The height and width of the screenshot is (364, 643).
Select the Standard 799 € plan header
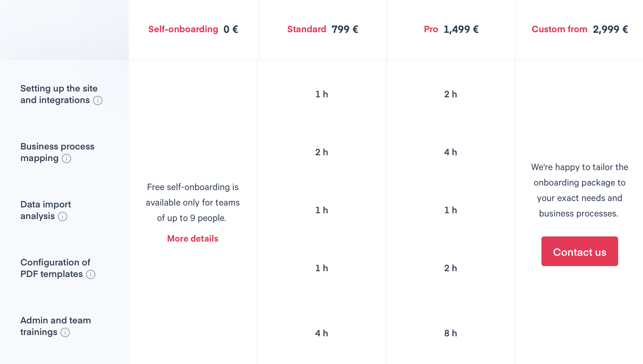click(x=322, y=29)
